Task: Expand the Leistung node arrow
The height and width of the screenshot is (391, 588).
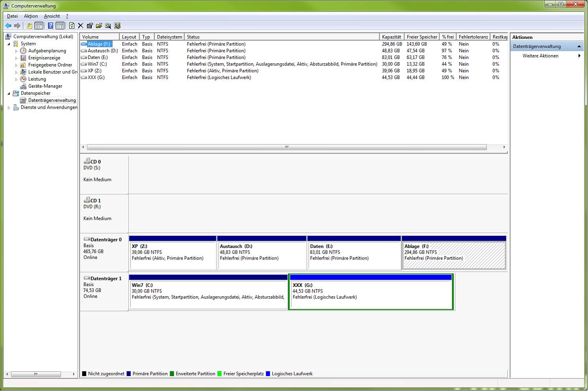Action: (16, 79)
